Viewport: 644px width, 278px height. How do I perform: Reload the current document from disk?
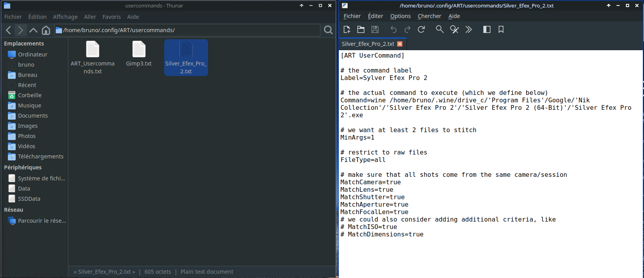coord(421,29)
